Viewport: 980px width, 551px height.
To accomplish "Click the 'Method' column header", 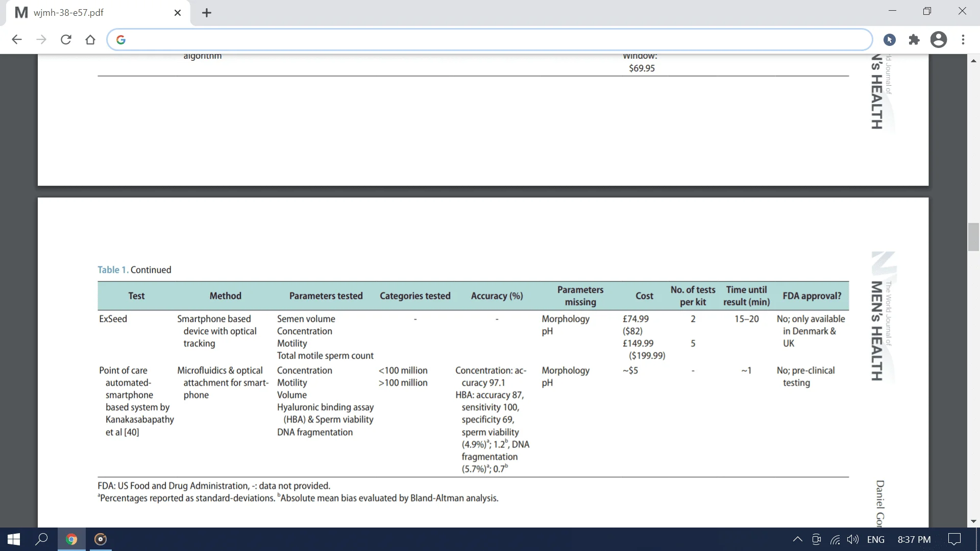I will click(225, 296).
